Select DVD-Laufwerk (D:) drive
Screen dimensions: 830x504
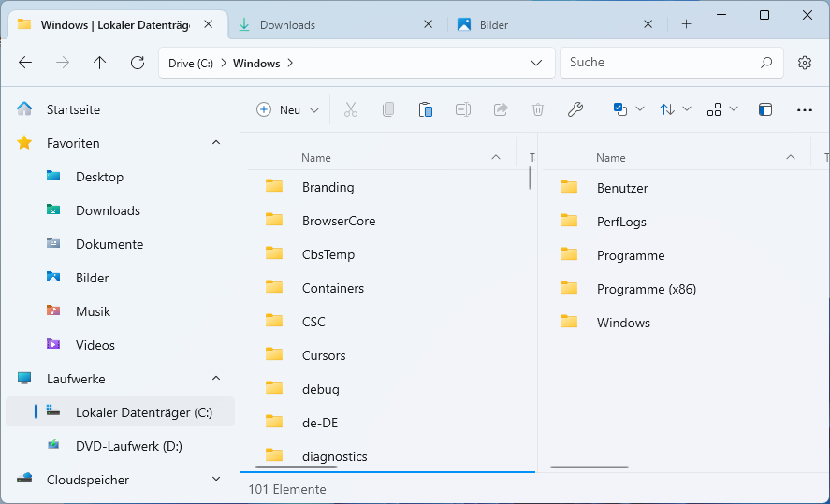pos(120,446)
